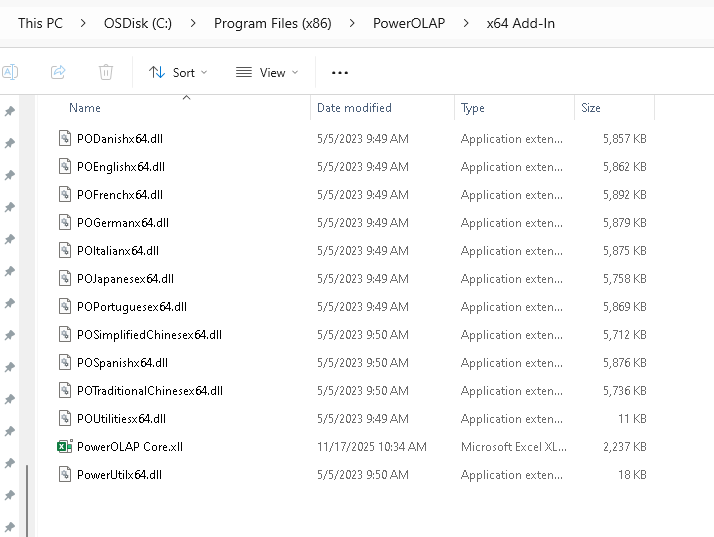
Task: Click the Share toolbar icon
Action: click(58, 72)
